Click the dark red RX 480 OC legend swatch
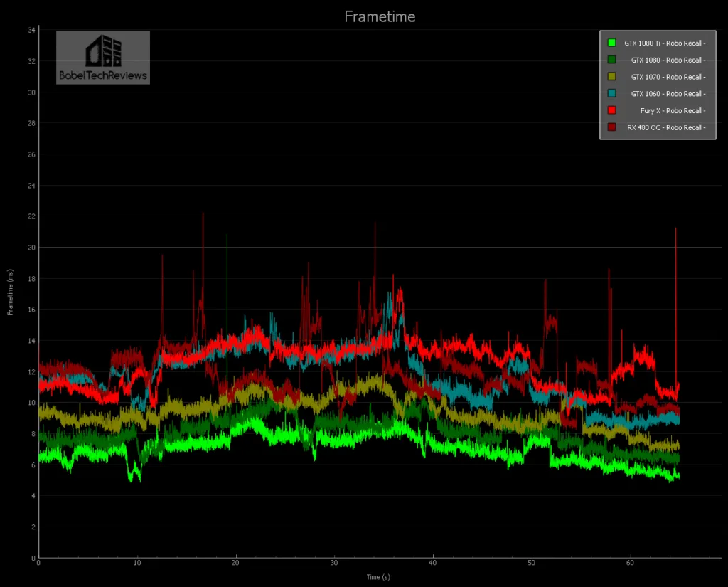 (x=611, y=127)
